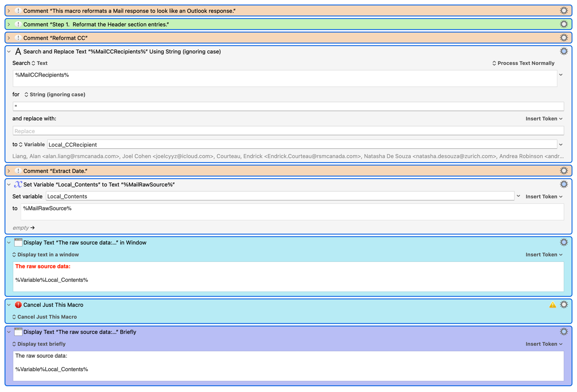This screenshot has width=577, height=392.
Task: Click the yellow warning triangle icon
Action: (x=552, y=305)
